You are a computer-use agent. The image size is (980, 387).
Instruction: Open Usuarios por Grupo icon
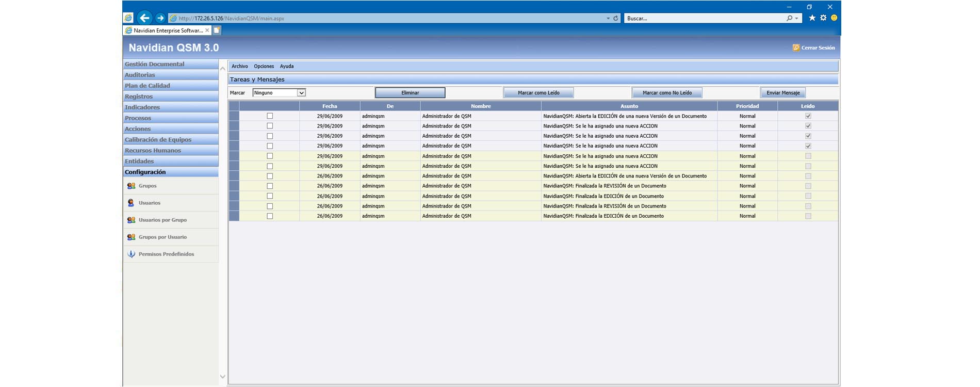(x=131, y=220)
